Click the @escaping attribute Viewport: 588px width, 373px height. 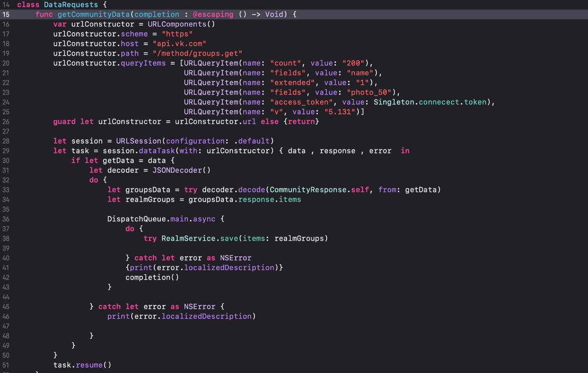213,14
